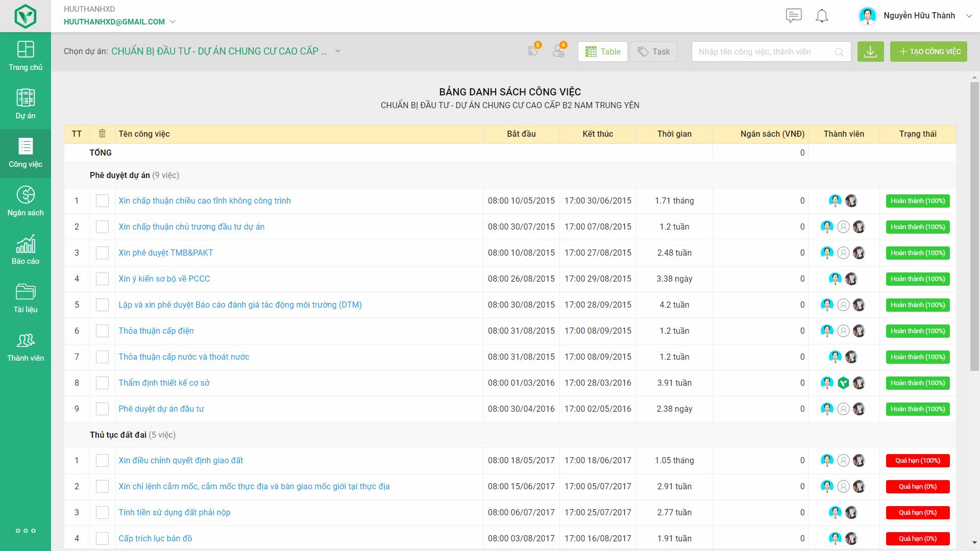This screenshot has width=980, height=551.
Task: Open Trang chủ in sidebar
Action: [26, 56]
